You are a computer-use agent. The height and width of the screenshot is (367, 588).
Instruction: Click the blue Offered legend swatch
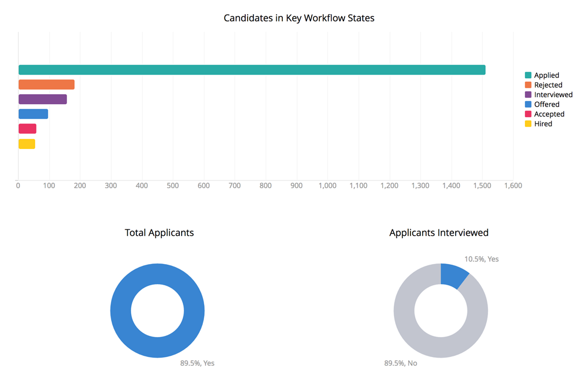[528, 104]
